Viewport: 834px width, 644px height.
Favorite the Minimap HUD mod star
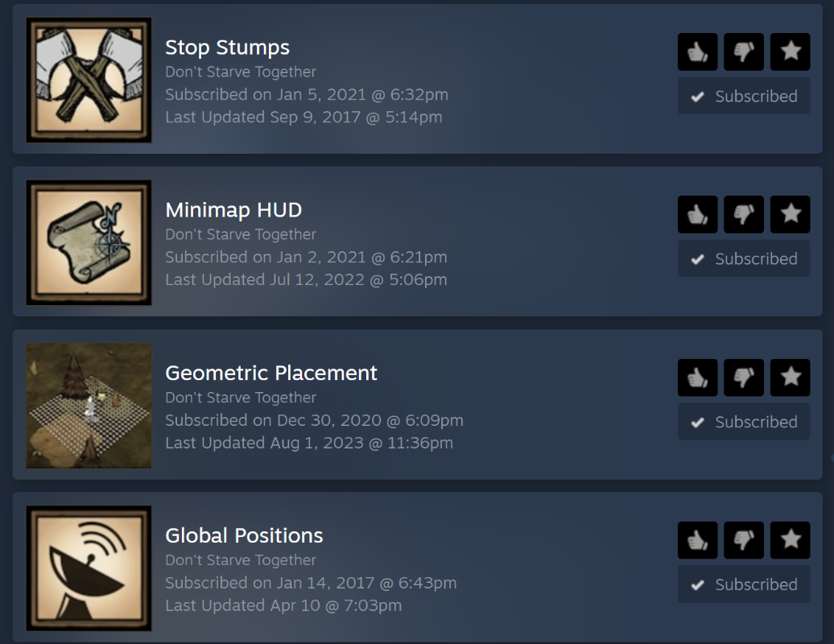tap(790, 214)
